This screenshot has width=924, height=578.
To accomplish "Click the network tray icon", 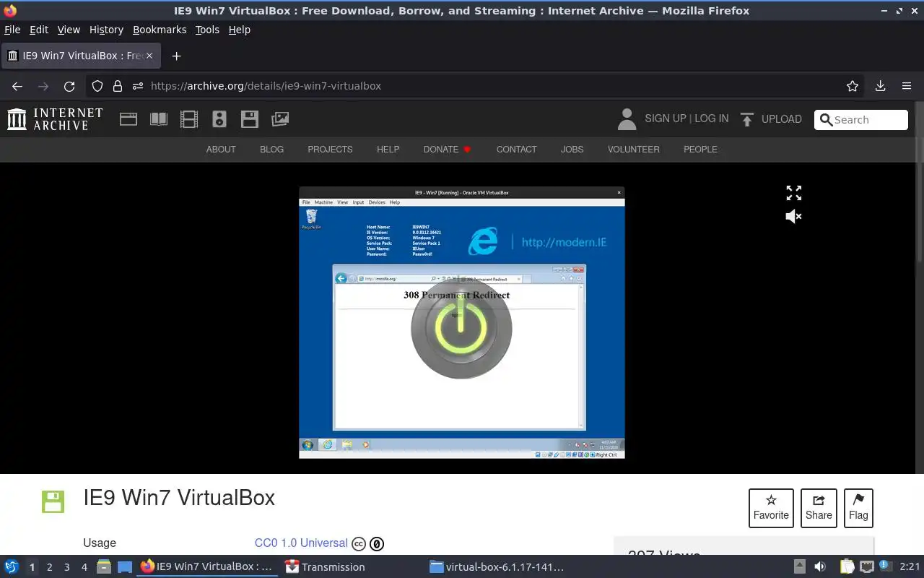I will 866,567.
